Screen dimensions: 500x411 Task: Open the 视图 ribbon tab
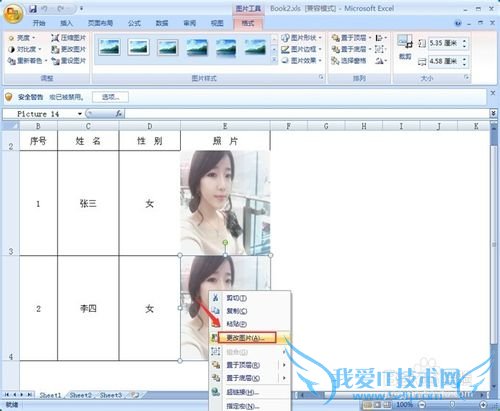[x=217, y=23]
